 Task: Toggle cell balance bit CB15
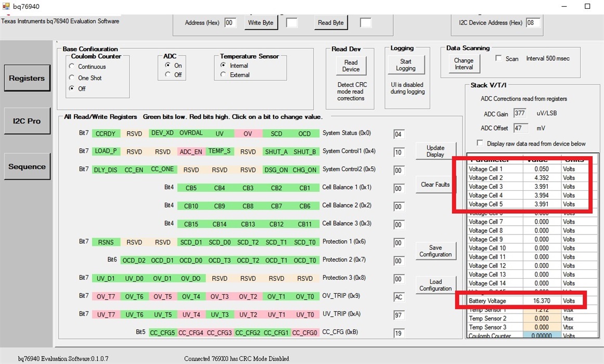(191, 224)
